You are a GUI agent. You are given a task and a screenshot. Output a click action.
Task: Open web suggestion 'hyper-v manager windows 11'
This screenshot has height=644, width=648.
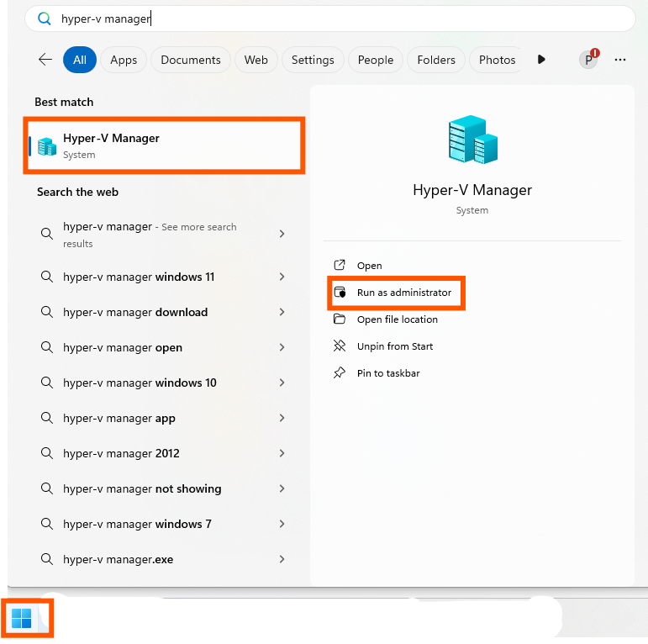pos(164,277)
